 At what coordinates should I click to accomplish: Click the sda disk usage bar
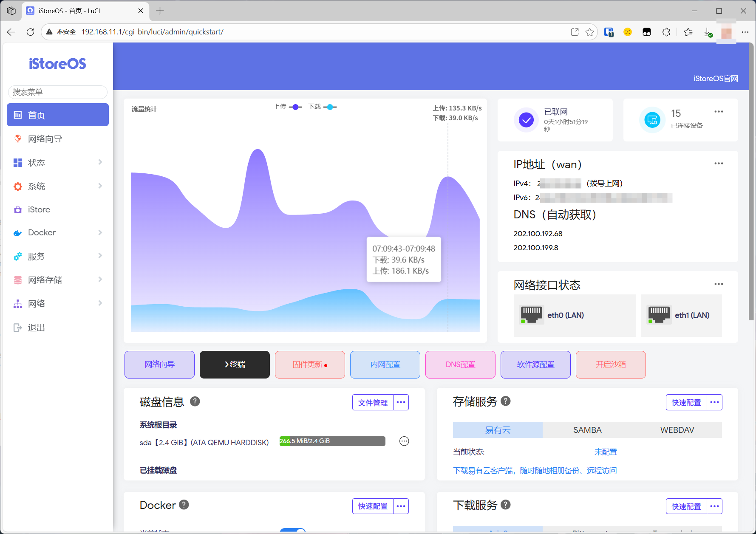332,441
